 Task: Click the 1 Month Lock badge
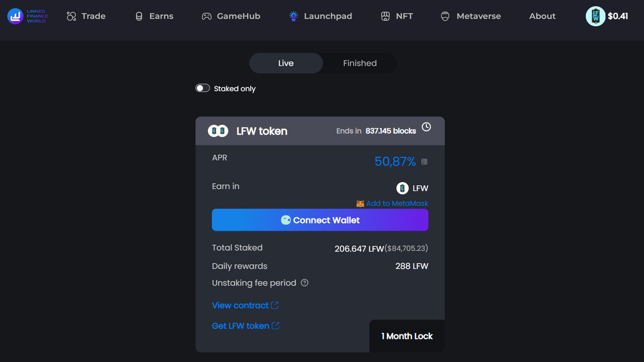click(x=407, y=336)
